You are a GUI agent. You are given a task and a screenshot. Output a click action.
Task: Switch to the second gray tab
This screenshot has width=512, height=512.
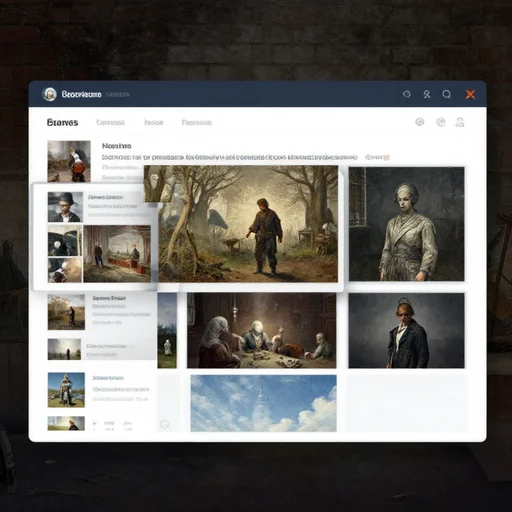point(110,122)
